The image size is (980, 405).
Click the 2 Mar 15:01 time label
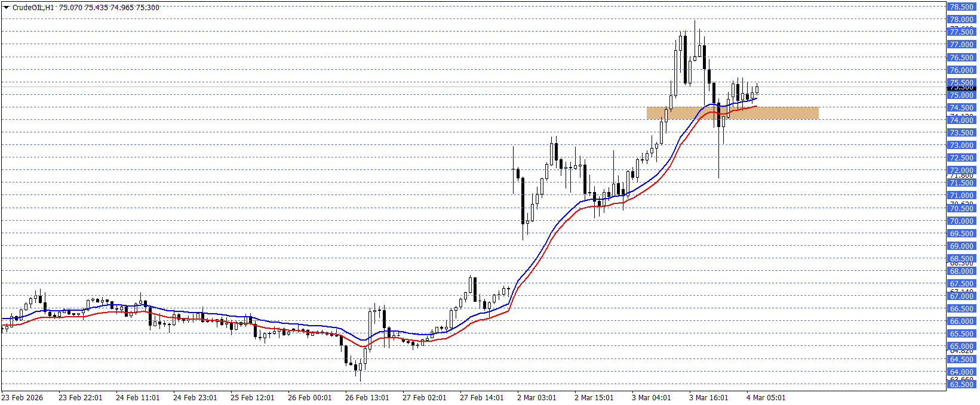[594, 398]
